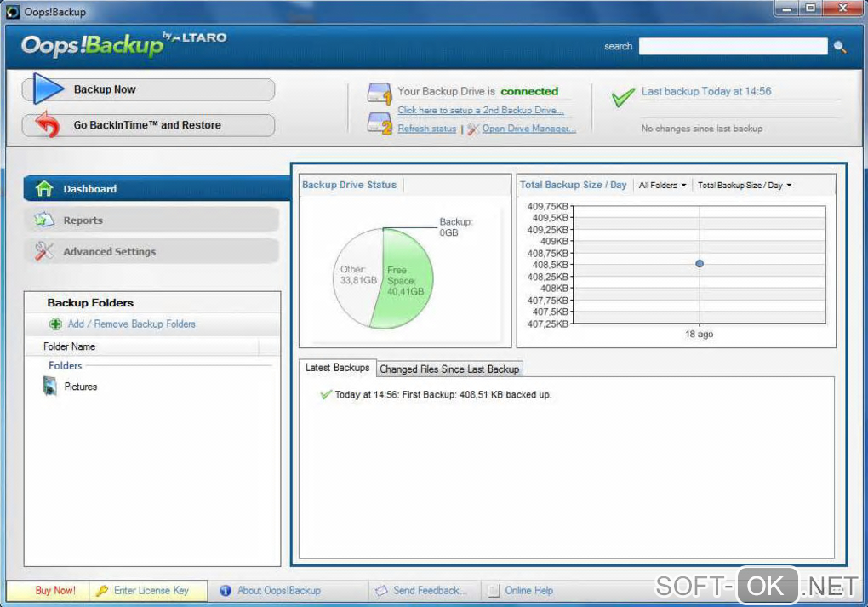Viewport: 868px width, 607px height.
Task: Open the Dashboard section
Action: [x=157, y=188]
